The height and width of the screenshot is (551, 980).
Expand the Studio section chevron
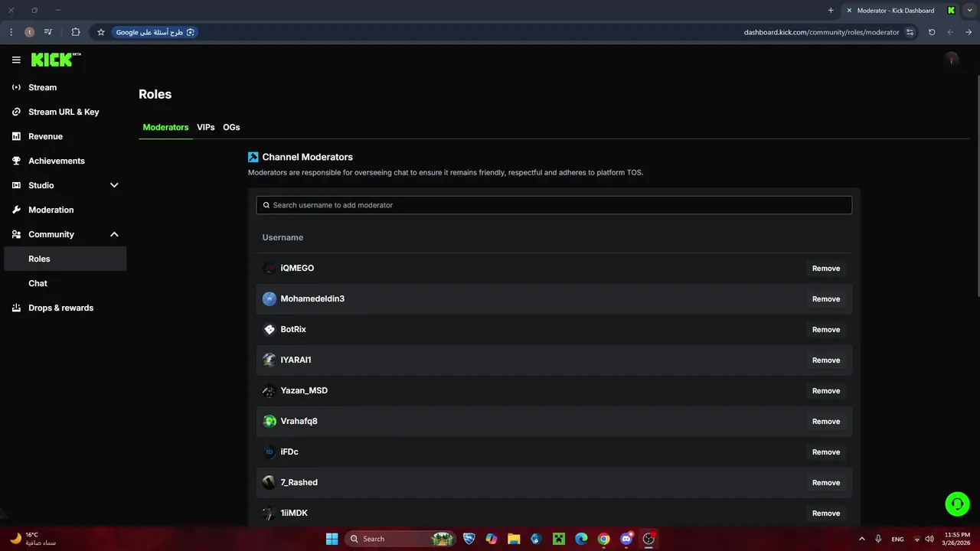[114, 185]
